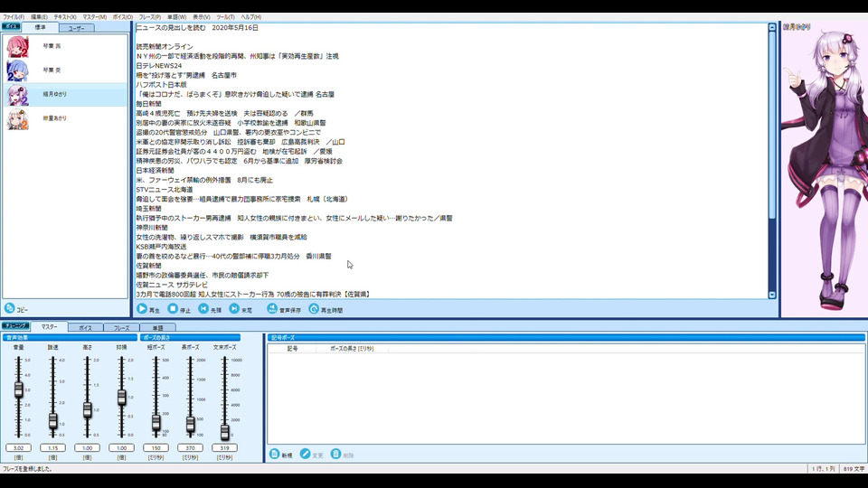Click the line ハフポスト日本版
This screenshot has height=488, width=868.
click(161, 85)
